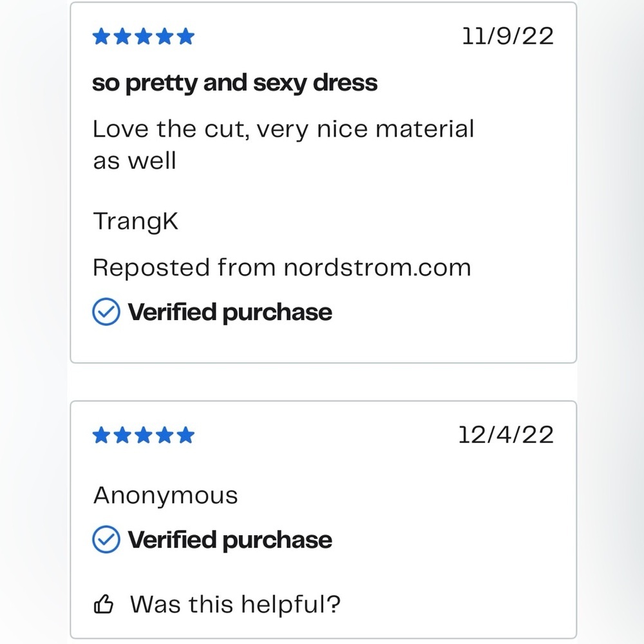Click the fifth star of the Anonymous rating

click(x=185, y=436)
